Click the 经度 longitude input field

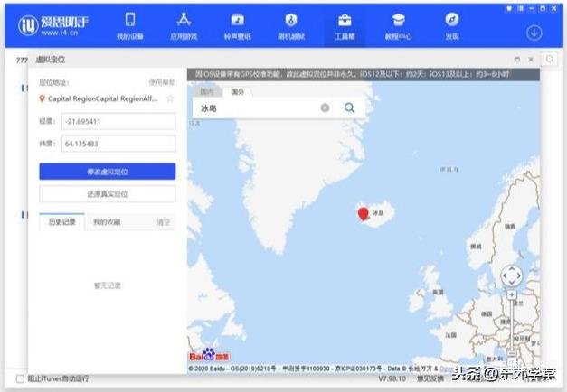click(118, 121)
